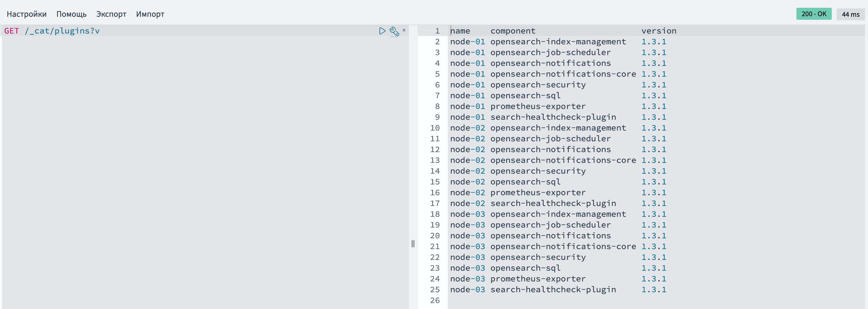
Task: Click the 'component' column header in the output
Action: pos(512,31)
